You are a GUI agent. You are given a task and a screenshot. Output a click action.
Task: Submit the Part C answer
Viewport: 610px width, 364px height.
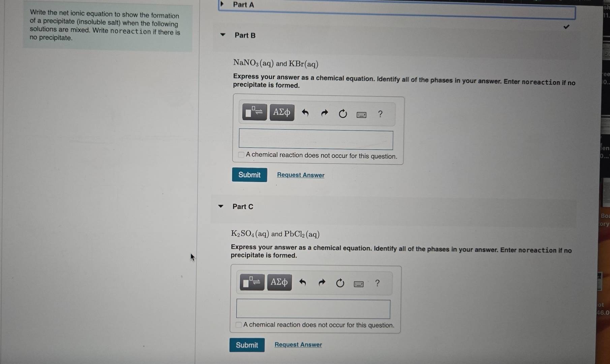(247, 345)
